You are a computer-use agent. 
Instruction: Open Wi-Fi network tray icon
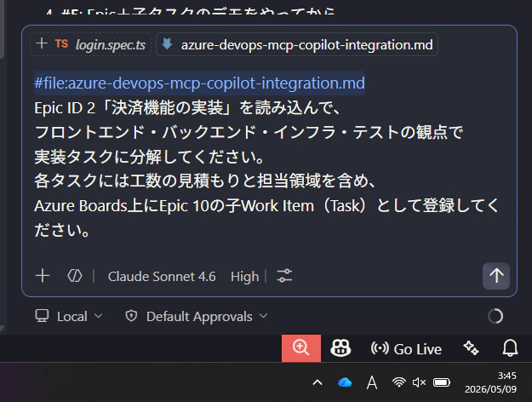[x=399, y=382]
